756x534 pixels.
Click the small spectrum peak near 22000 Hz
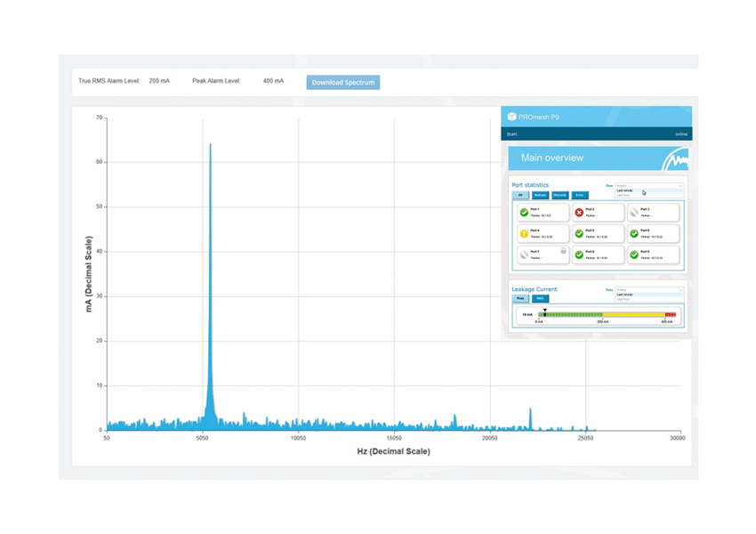[530, 418]
